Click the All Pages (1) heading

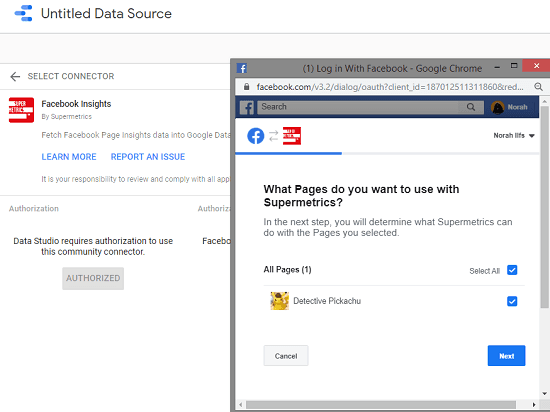point(288,270)
